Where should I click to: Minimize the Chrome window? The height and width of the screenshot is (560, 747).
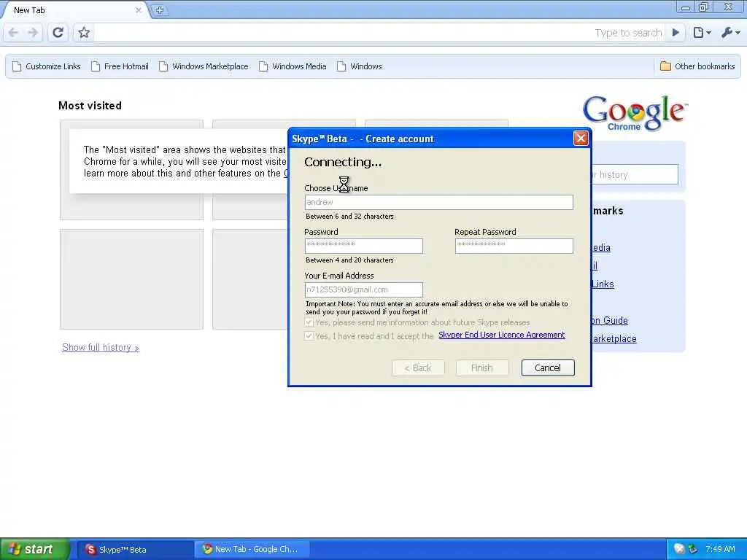(x=686, y=7)
